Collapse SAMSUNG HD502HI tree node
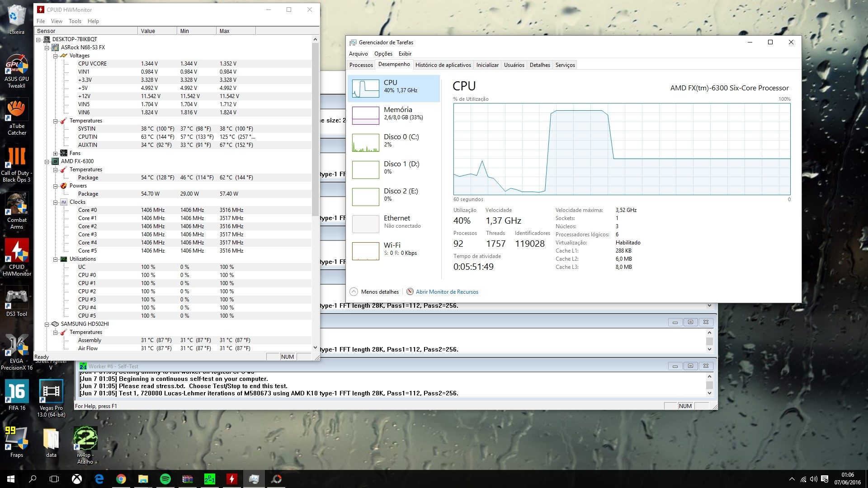This screenshot has height=488, width=868. 47,324
